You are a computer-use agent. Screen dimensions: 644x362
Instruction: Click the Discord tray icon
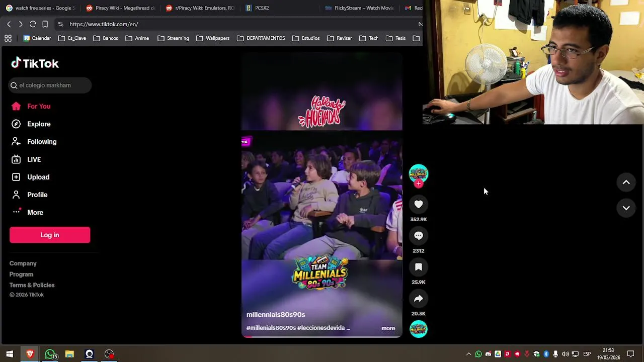tap(488, 354)
